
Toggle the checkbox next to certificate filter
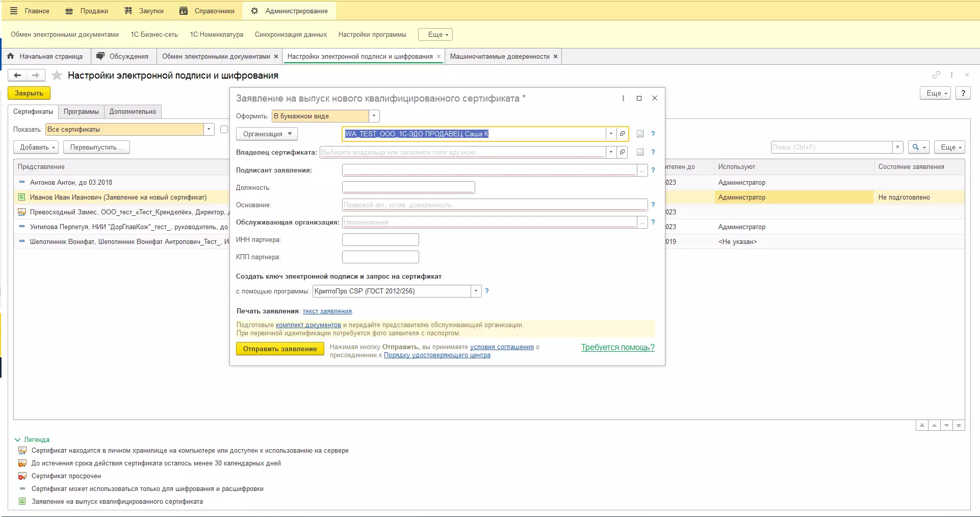coord(224,129)
